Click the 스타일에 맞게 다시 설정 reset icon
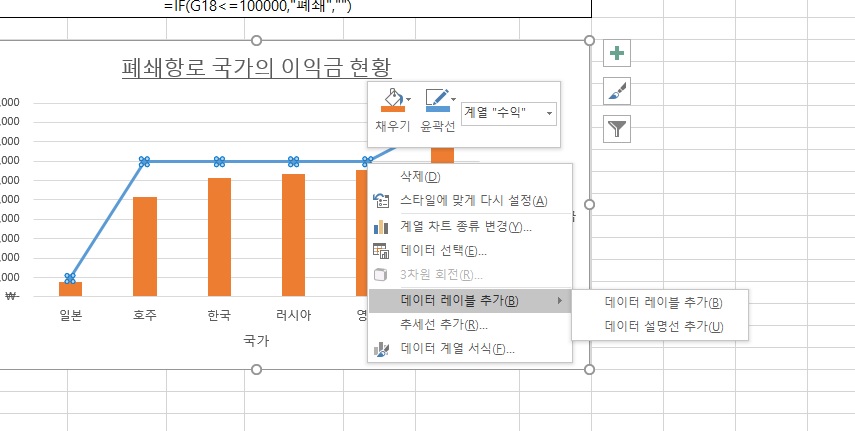 pos(380,200)
